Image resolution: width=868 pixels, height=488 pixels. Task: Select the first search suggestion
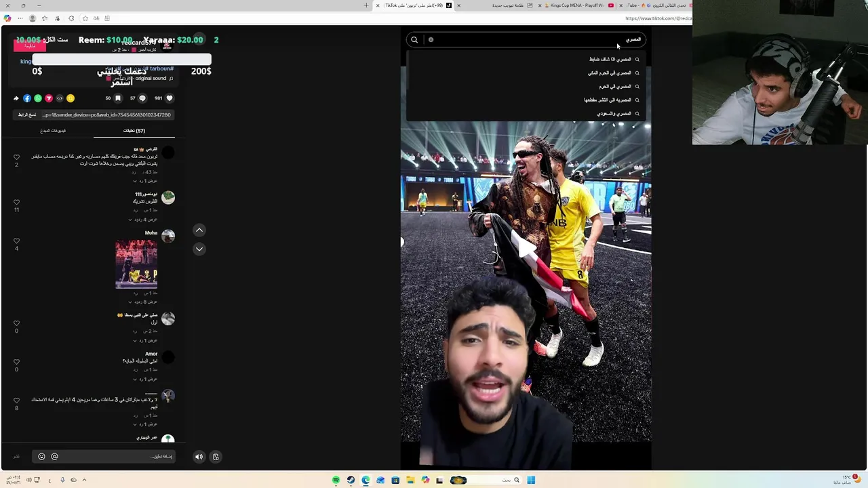click(526, 59)
